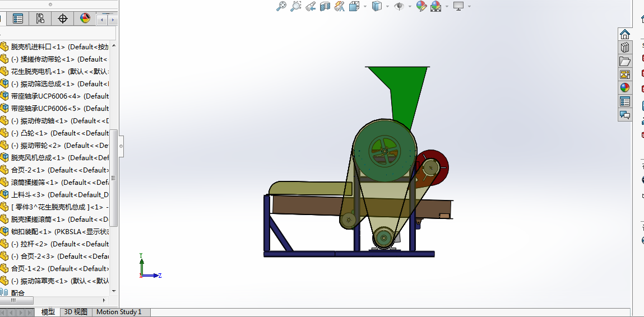Switch to the DisplayManager color ball tab
644x317 pixels.
pyautogui.click(x=85, y=18)
